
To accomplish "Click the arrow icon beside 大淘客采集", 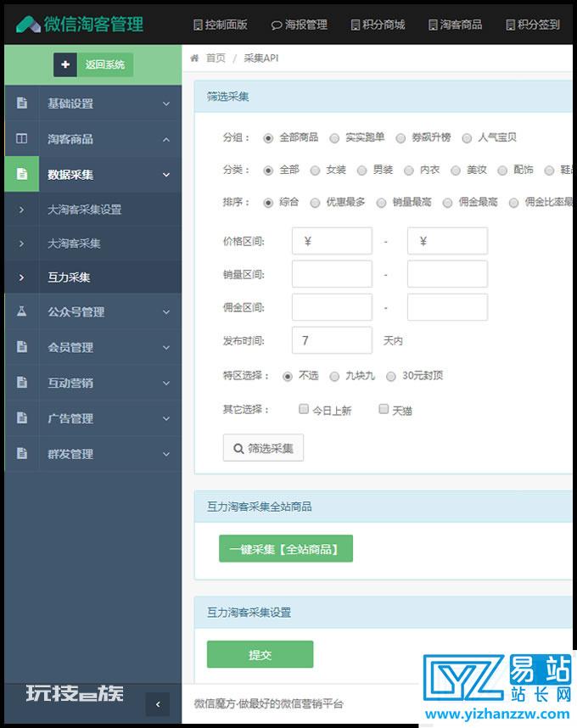I will click(x=21, y=244).
